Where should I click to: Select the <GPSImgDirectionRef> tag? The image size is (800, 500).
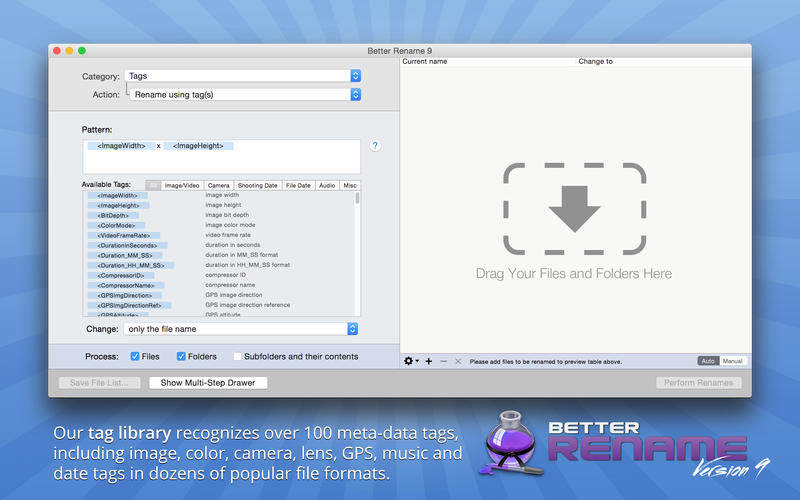(x=130, y=305)
